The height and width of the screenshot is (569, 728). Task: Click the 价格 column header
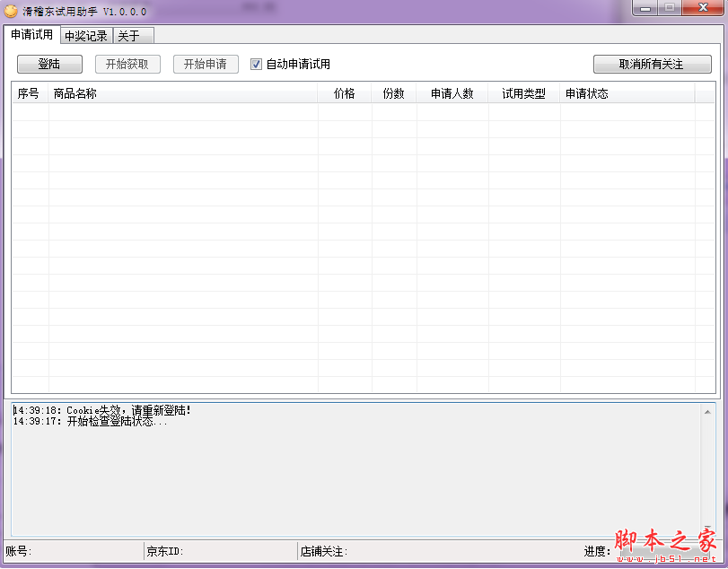(x=345, y=92)
